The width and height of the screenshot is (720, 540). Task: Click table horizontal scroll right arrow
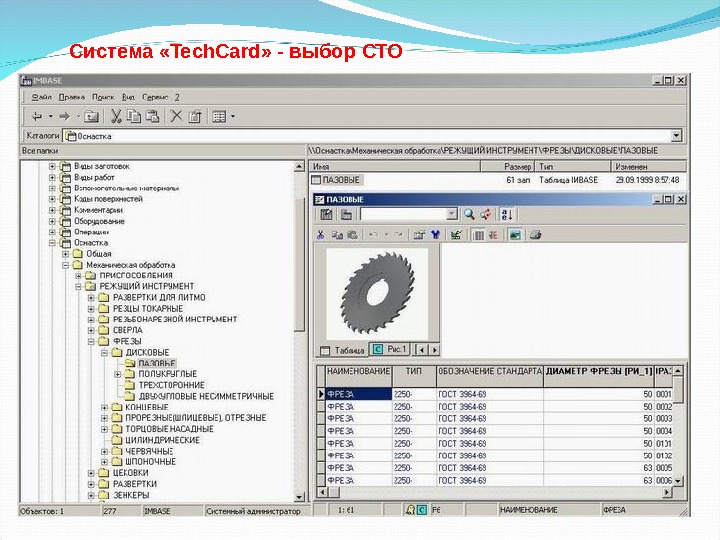coord(667,492)
